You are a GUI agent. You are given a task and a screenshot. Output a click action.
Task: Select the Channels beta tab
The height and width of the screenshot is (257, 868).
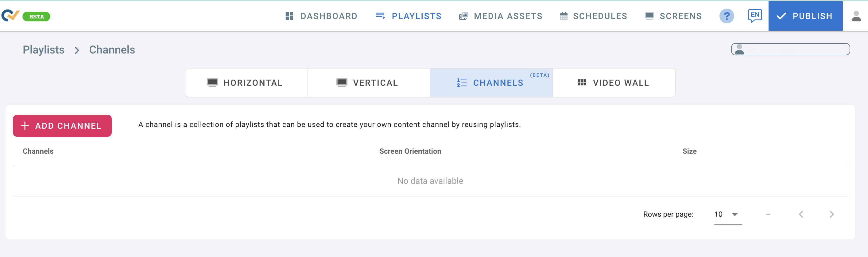(x=491, y=83)
